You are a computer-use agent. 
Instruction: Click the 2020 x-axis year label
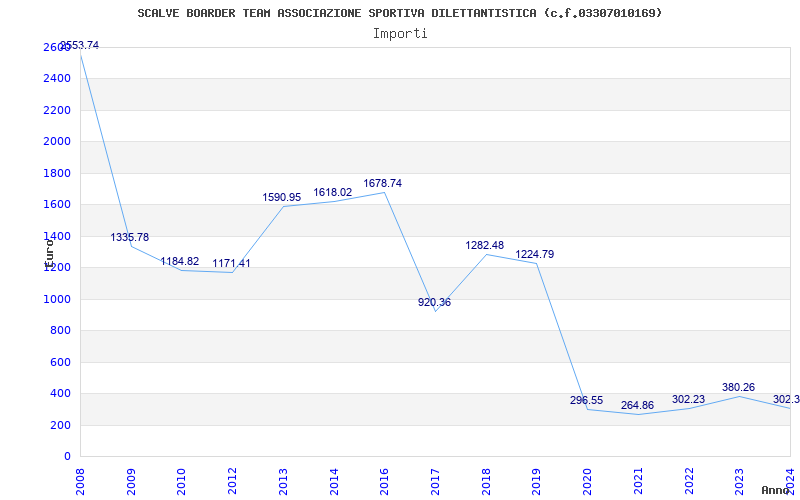click(587, 479)
